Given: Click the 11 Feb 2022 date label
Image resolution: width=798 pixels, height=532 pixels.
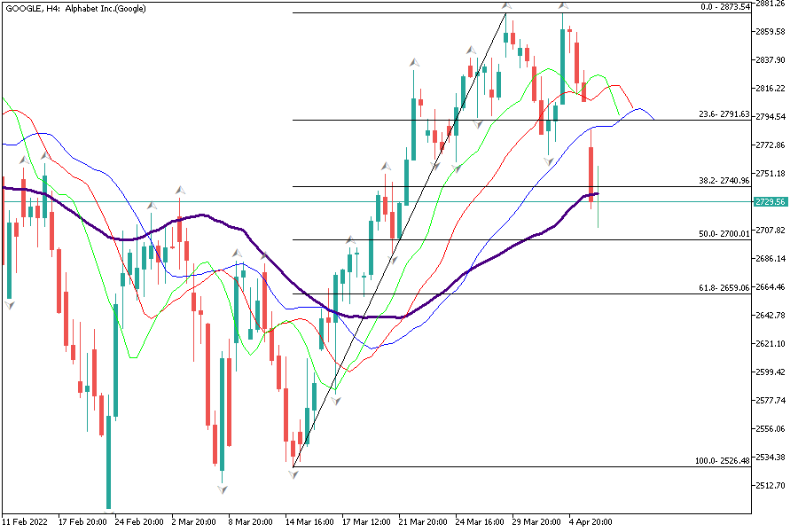Looking at the screenshot, I should point(26,522).
